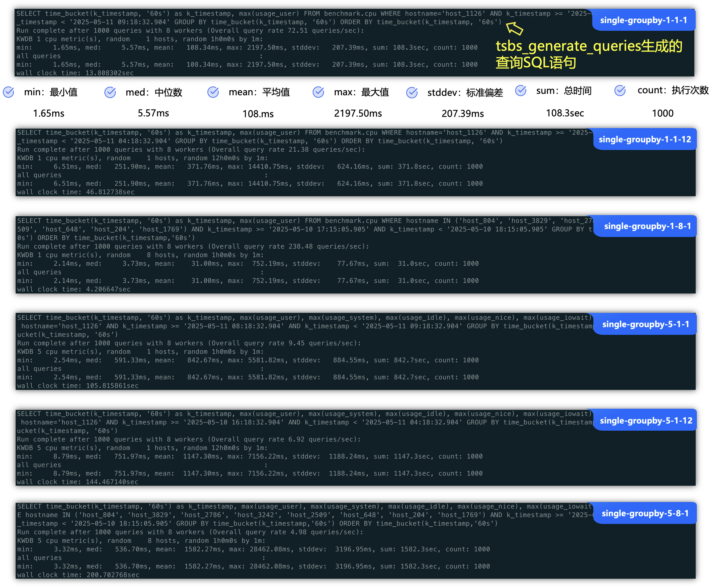713x588 pixels.
Task: Click the checkmark icon beside stddev 标准偏差
Action: (x=412, y=93)
